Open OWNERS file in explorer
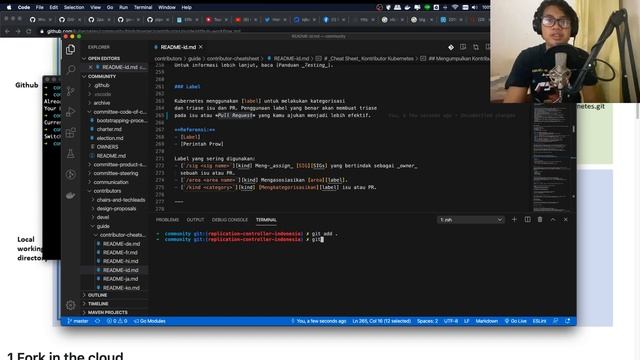This screenshot has width=640, height=360. (107, 147)
